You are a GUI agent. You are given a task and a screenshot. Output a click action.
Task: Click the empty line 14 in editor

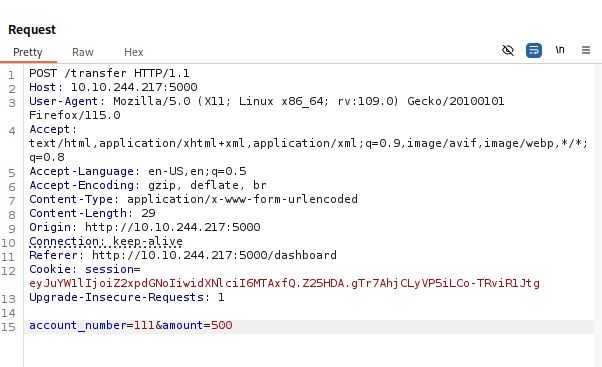coord(309,313)
